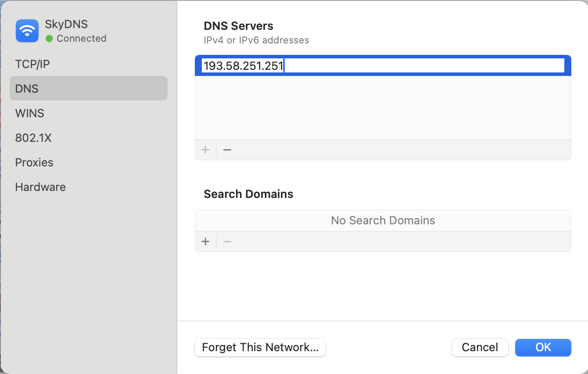Click the minus button under Search Domains
The height and width of the screenshot is (374, 588).
(x=227, y=241)
